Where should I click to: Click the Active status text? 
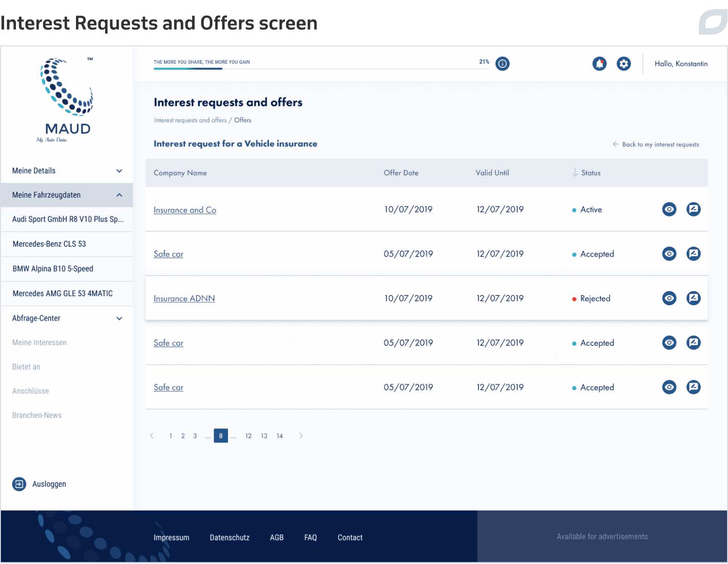591,209
